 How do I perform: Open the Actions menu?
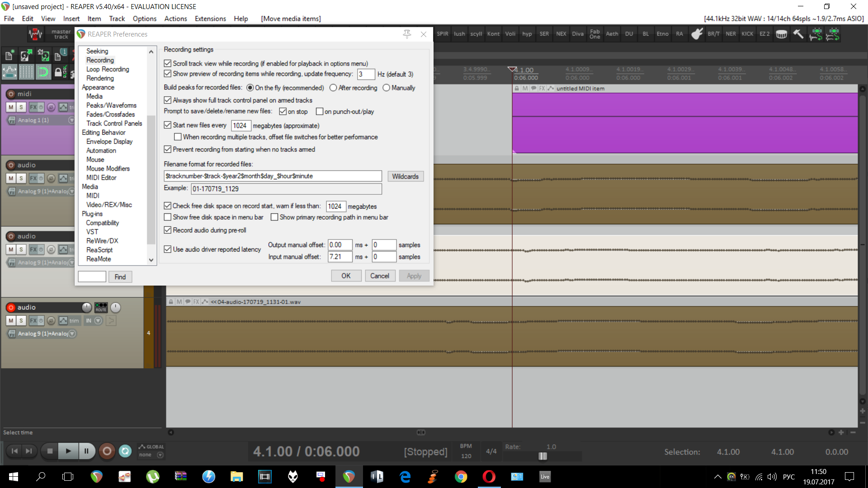[x=175, y=19]
